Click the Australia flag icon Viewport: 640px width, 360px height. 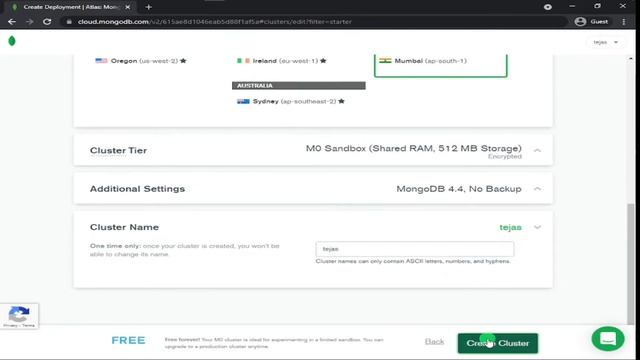243,101
